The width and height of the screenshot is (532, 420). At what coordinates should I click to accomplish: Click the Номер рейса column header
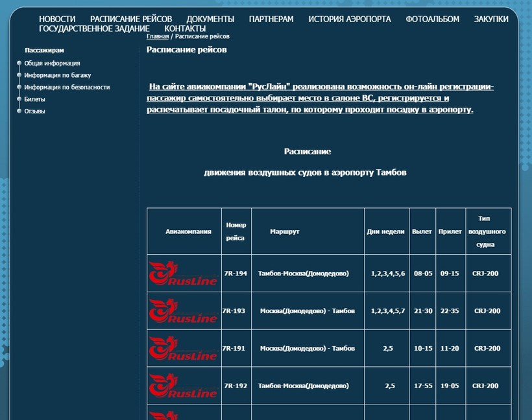(236, 231)
